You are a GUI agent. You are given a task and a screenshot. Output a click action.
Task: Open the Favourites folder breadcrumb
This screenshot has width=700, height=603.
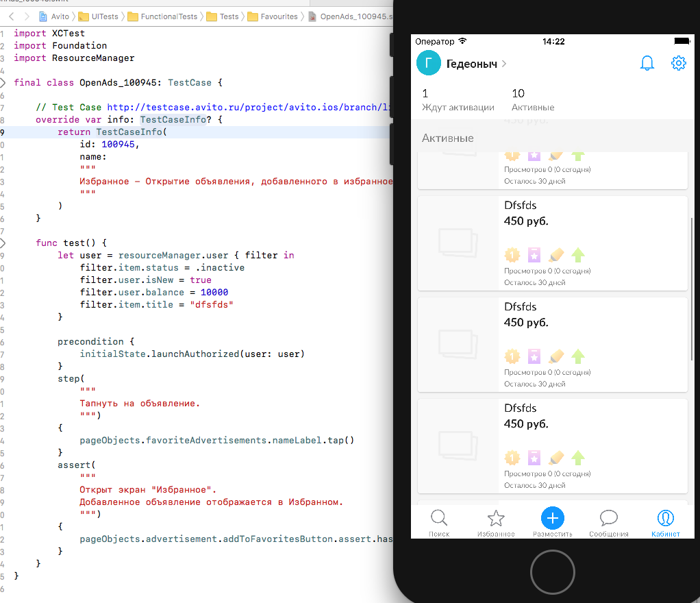(x=273, y=16)
